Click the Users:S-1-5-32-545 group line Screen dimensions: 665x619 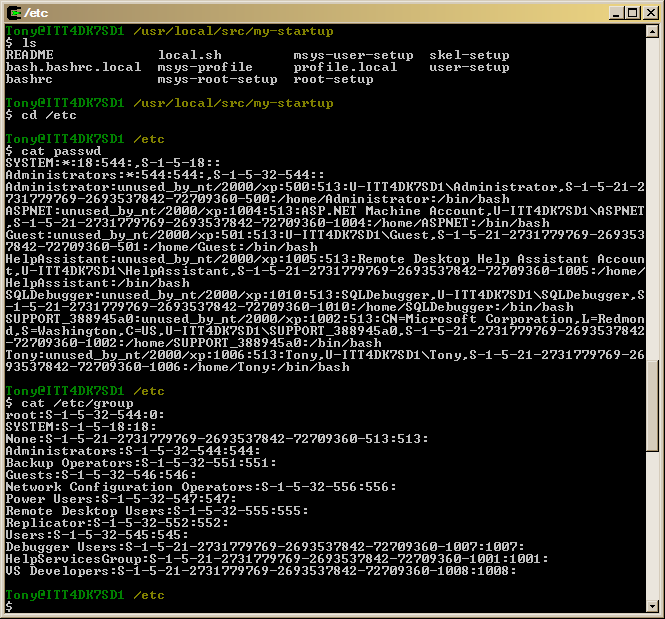97,535
